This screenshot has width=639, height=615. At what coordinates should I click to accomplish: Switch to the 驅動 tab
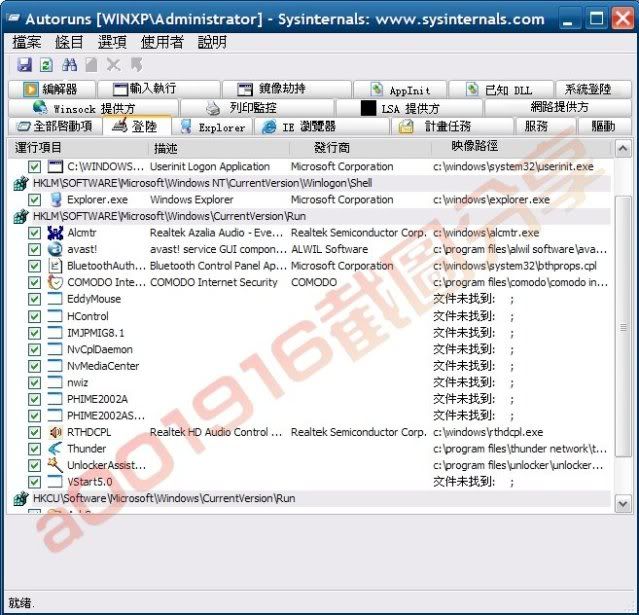[x=605, y=127]
